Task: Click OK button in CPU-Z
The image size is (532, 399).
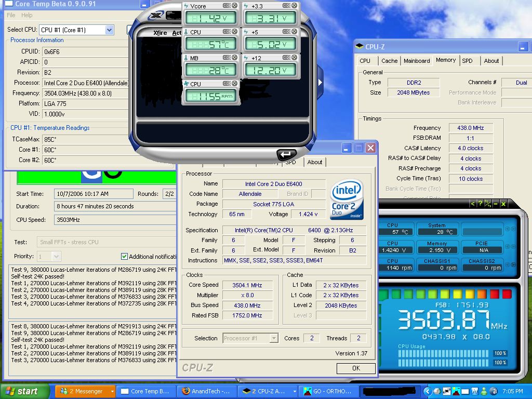Action: 356,368
